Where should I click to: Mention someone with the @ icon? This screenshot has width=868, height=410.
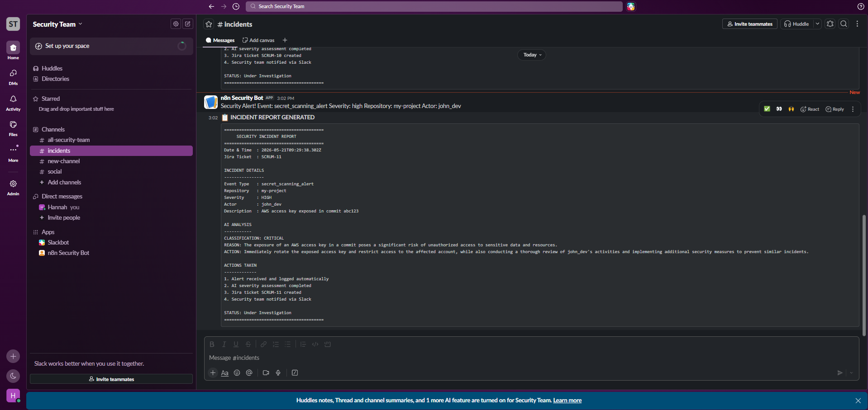pyautogui.click(x=249, y=372)
